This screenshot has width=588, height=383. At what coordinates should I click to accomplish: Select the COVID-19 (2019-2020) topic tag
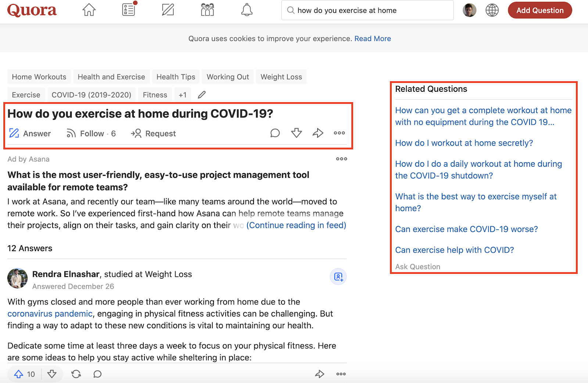click(x=92, y=95)
